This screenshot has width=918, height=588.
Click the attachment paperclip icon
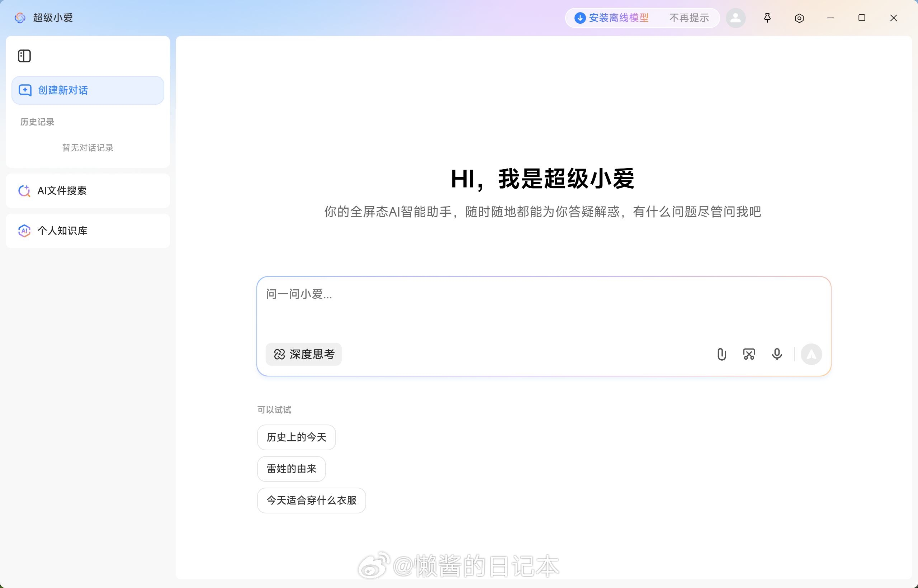[x=721, y=354]
